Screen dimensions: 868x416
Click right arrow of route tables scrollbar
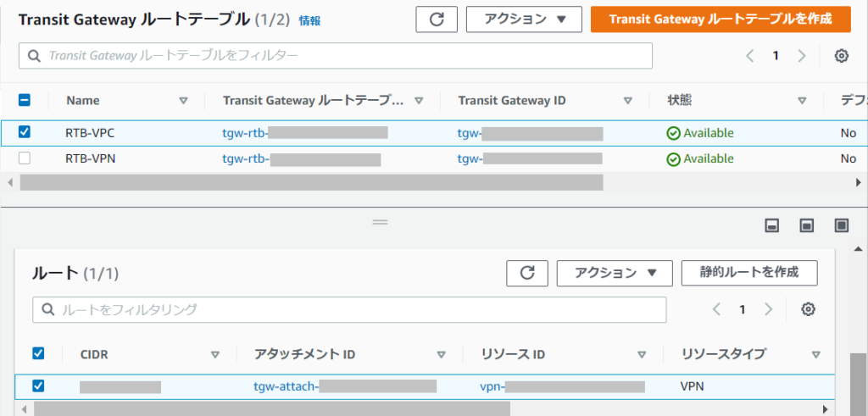coord(859,182)
